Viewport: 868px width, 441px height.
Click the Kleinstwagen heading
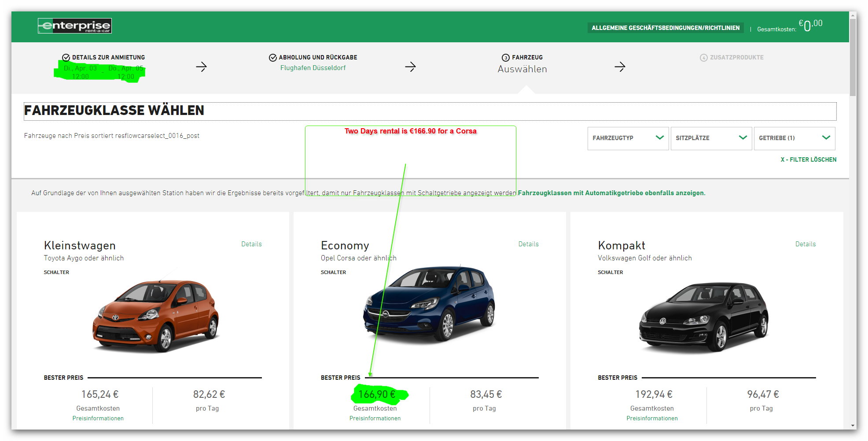coord(80,245)
